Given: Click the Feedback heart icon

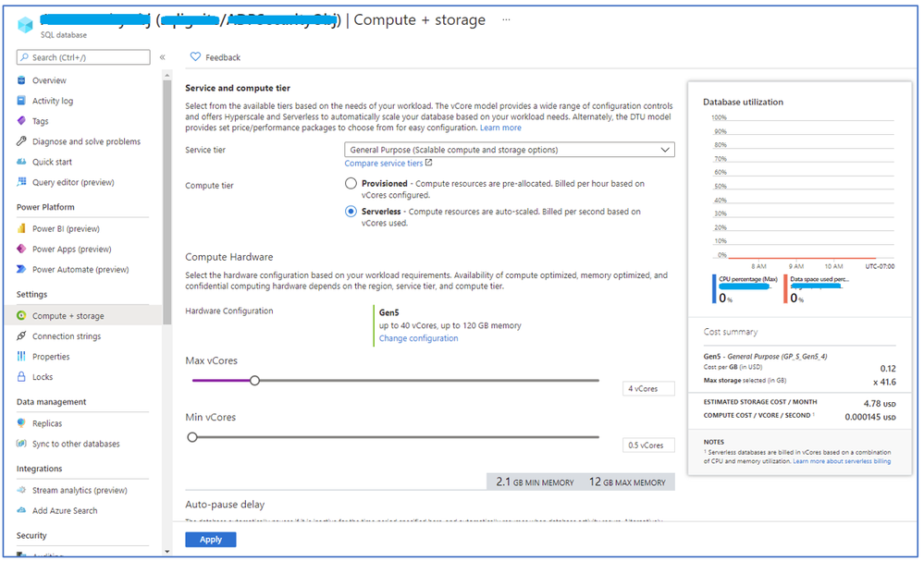Looking at the screenshot, I should coord(196,57).
